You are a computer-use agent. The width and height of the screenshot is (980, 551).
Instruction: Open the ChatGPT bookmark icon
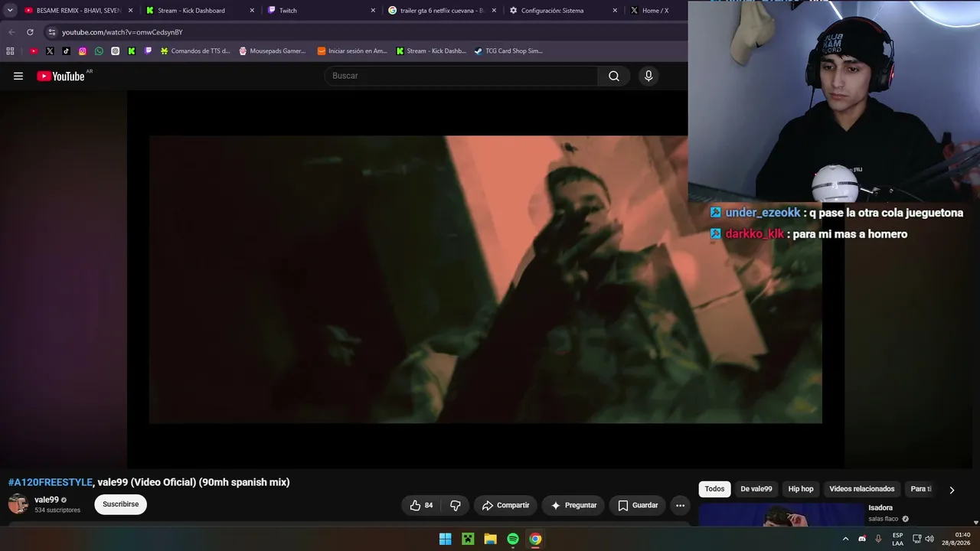coord(115,51)
